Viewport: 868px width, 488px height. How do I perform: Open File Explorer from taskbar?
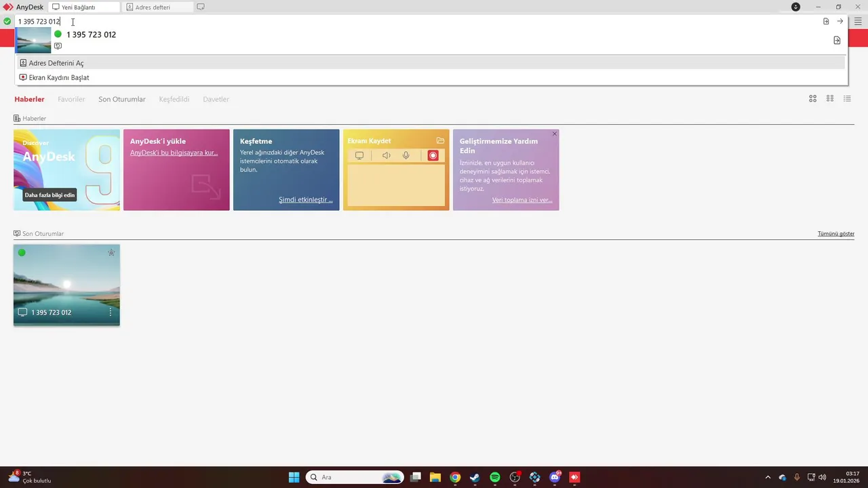click(x=435, y=477)
